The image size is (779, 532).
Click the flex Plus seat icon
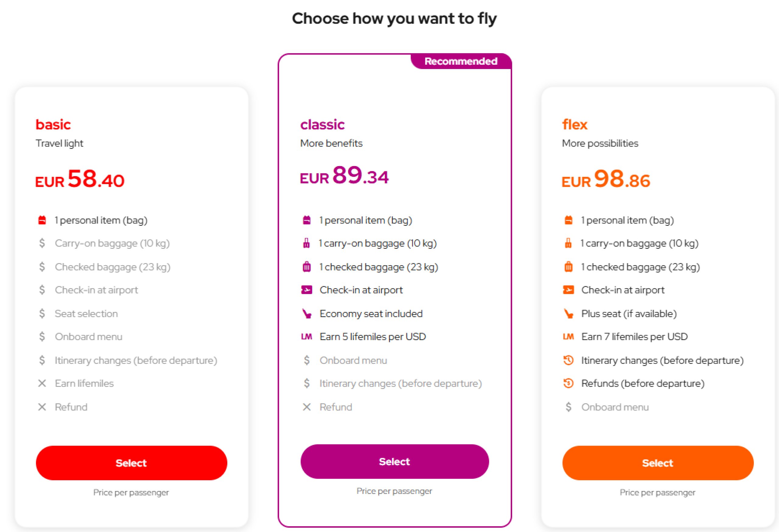pyautogui.click(x=568, y=314)
